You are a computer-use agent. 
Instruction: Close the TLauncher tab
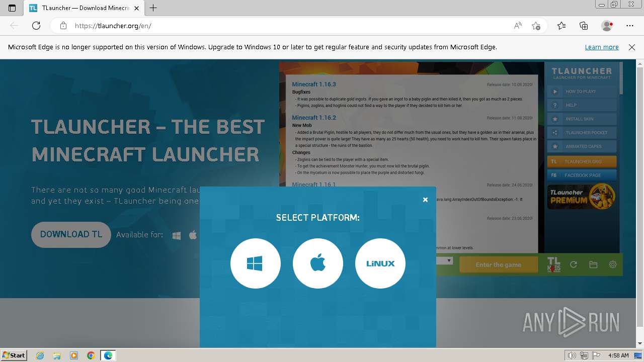click(x=136, y=8)
